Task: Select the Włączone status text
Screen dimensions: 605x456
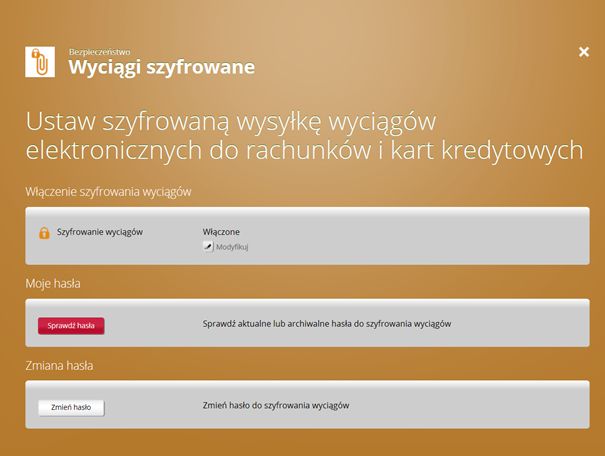Action: tap(221, 232)
